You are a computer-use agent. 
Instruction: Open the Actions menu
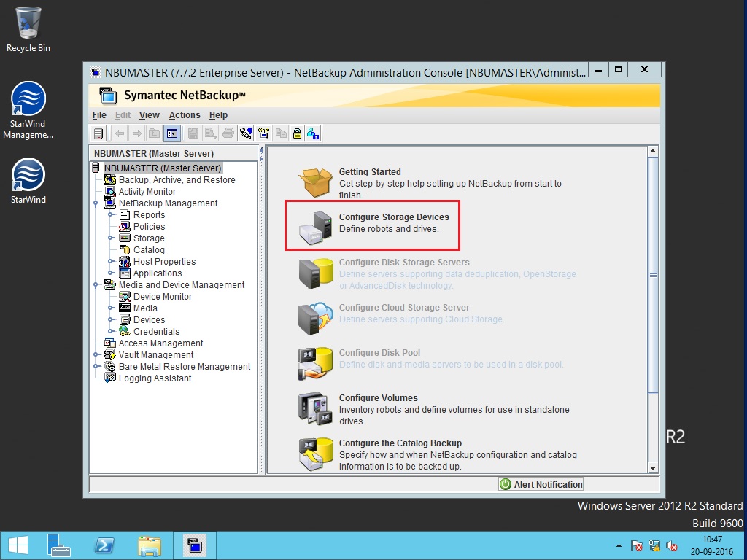pyautogui.click(x=185, y=114)
